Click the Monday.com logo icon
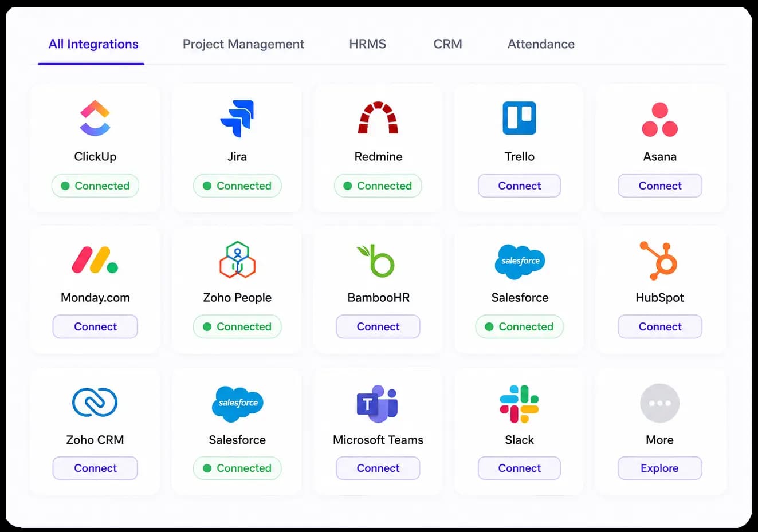The image size is (758, 532). [95, 260]
